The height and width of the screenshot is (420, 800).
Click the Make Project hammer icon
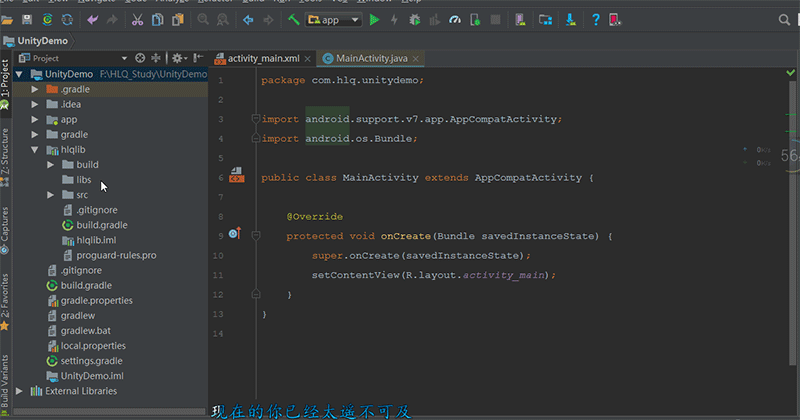click(294, 19)
